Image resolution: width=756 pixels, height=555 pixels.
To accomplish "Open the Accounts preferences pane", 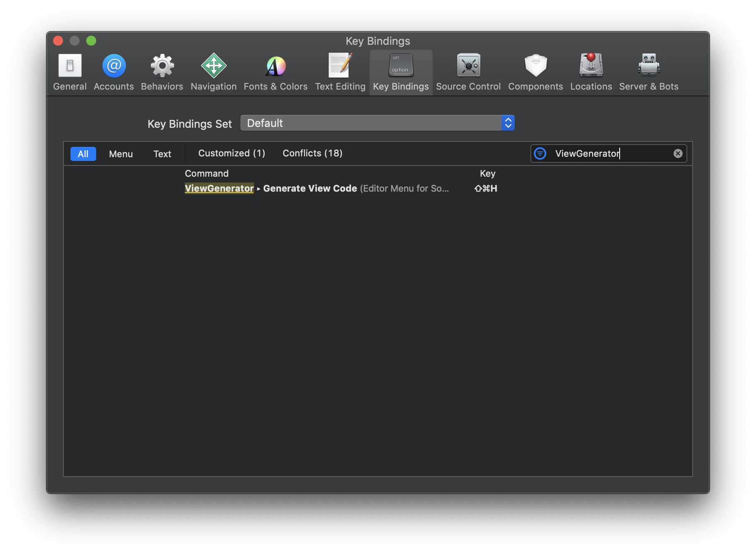I will pos(114,72).
